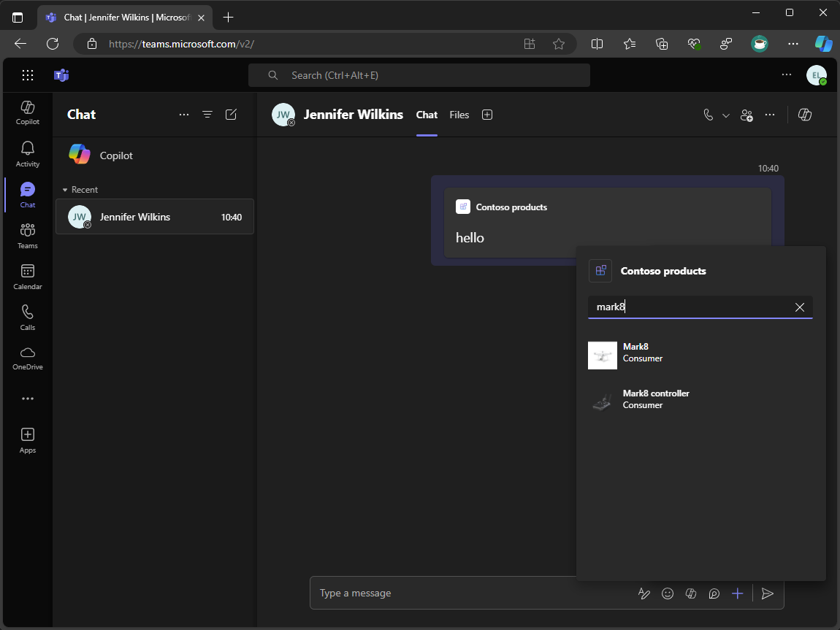840x630 pixels.
Task: Open Copilot in the left rail
Action: coord(27,113)
